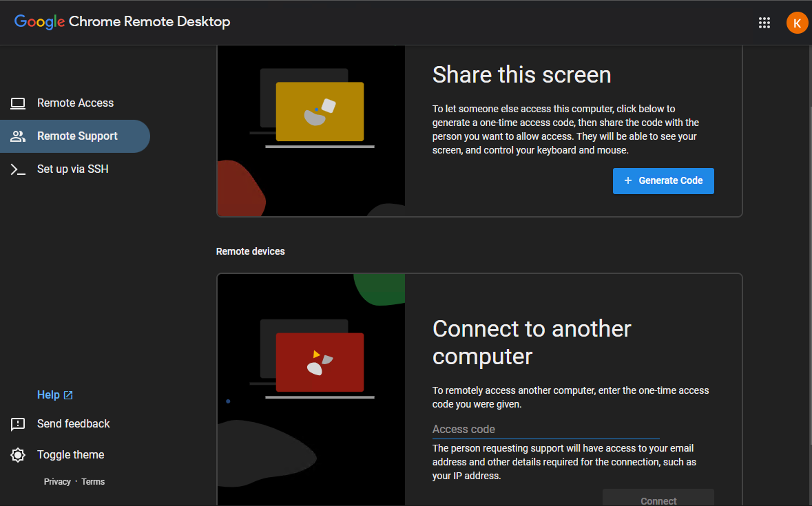This screenshot has width=812, height=506.
Task: Switch to the Remote Access section
Action: [74, 103]
